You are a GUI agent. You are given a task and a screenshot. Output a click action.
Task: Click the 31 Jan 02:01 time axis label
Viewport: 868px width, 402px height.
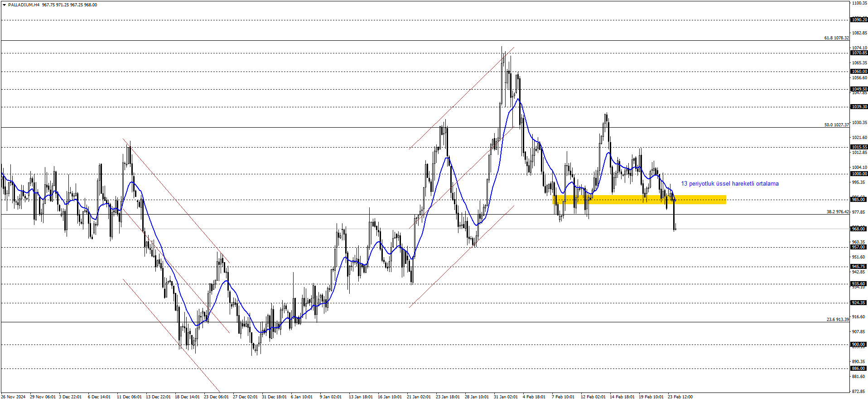point(506,397)
